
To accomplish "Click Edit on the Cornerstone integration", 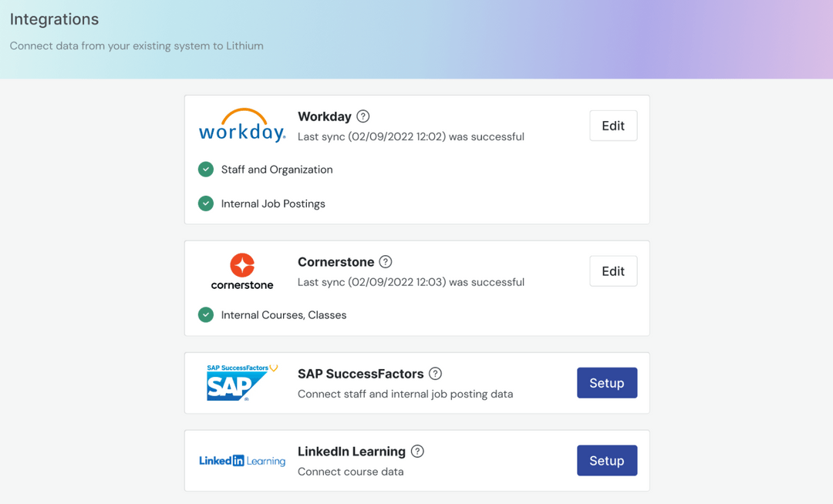I will tap(612, 270).
